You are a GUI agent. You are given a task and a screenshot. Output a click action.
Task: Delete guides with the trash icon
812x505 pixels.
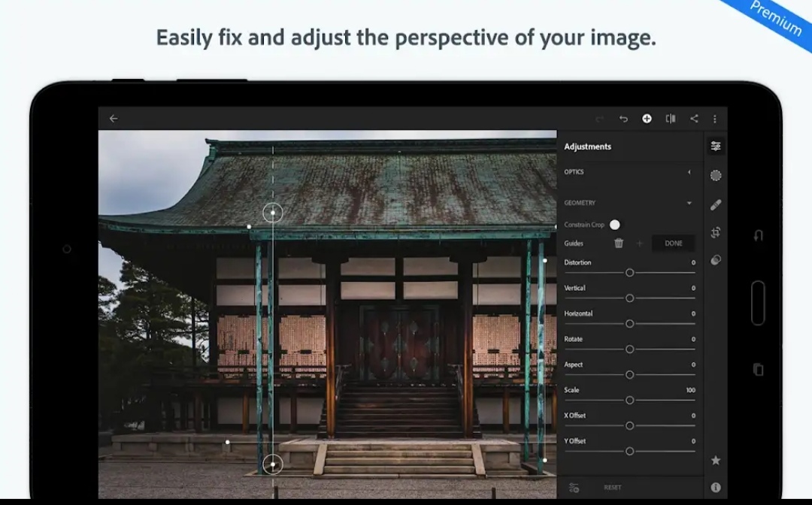pyautogui.click(x=619, y=243)
